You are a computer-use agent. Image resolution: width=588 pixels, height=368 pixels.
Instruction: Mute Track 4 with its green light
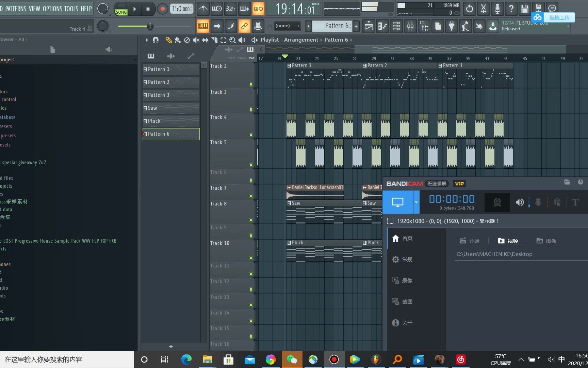coord(251,135)
